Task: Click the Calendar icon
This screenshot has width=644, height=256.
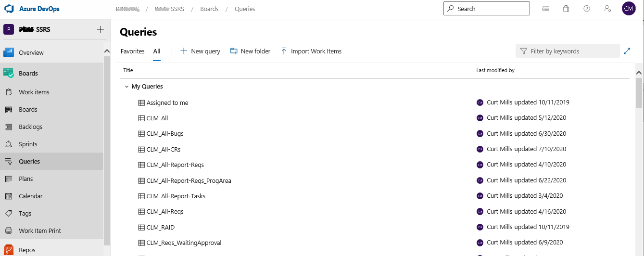Action: pos(9,196)
